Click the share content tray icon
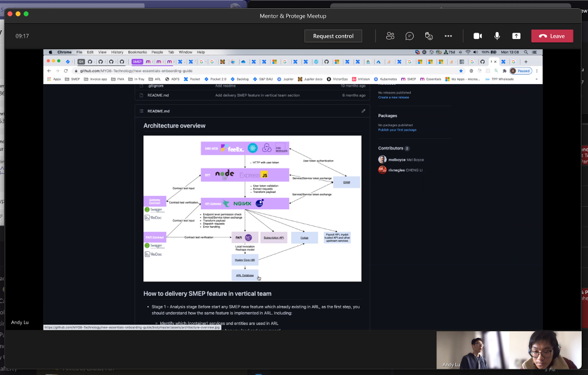This screenshot has height=375, width=588. 516,36
